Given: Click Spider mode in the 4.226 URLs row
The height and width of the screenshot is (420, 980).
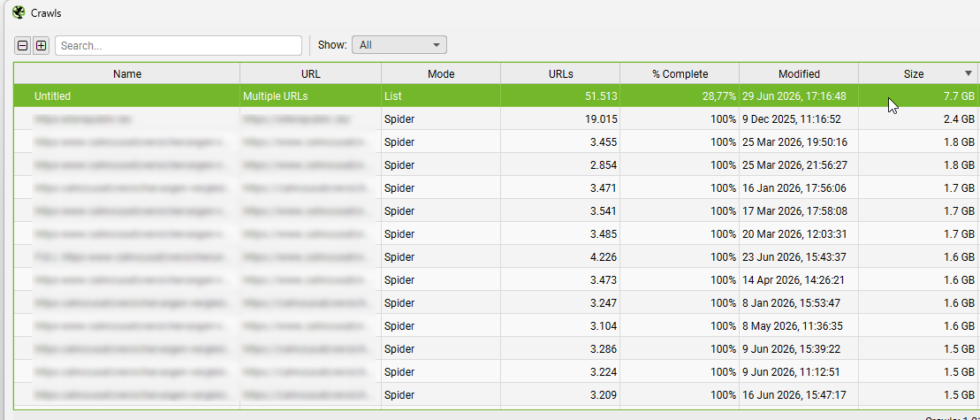Looking at the screenshot, I should click(399, 257).
